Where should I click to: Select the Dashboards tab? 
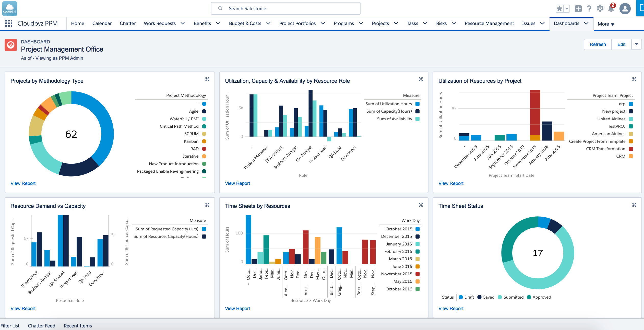566,23
